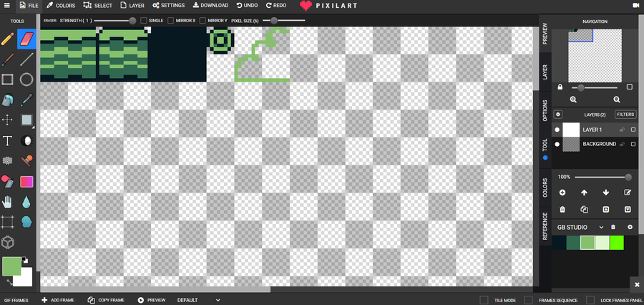
Task: Select the 3D cube tool
Action: pyautogui.click(x=7, y=243)
